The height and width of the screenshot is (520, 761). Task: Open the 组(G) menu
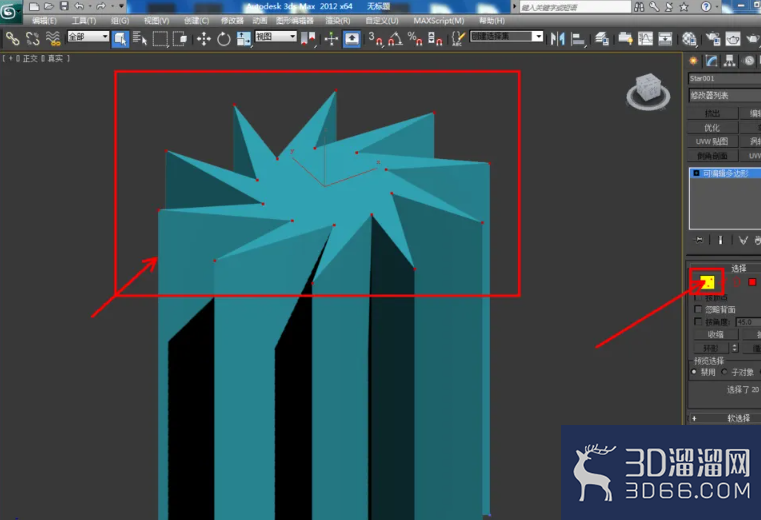click(120, 20)
